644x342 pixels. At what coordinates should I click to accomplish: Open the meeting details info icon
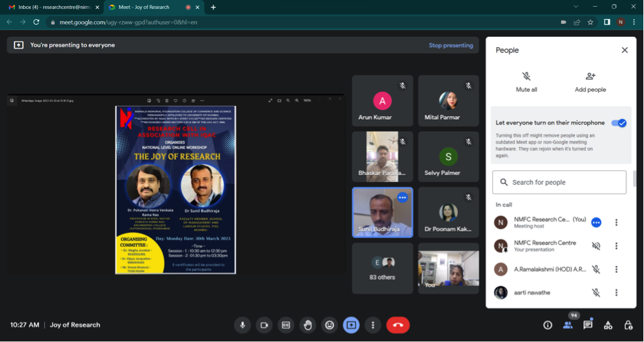pyautogui.click(x=548, y=325)
